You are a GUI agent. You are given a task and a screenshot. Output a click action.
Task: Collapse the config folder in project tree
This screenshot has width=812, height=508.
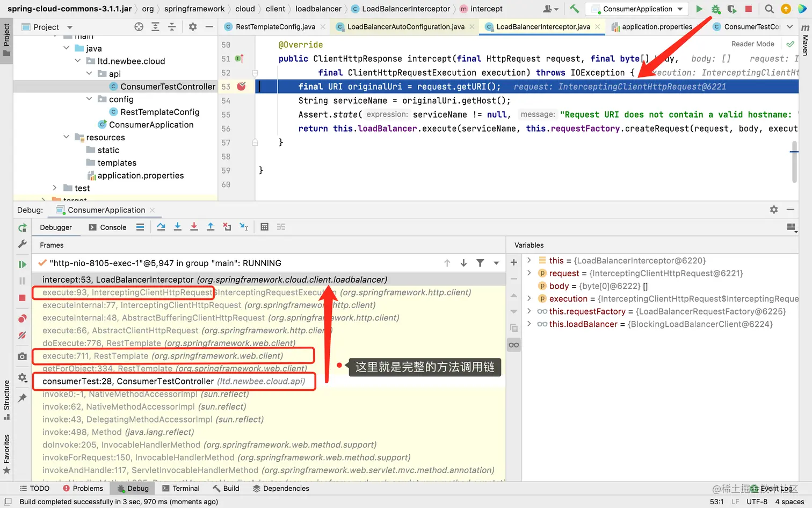[x=89, y=99]
